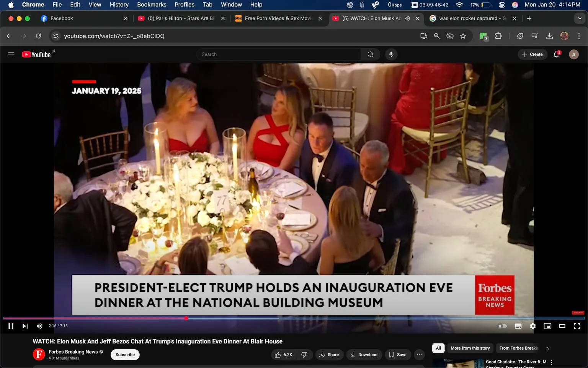This screenshot has height=368, width=588.
Task: Switch to theater mode
Action: coord(562,326)
